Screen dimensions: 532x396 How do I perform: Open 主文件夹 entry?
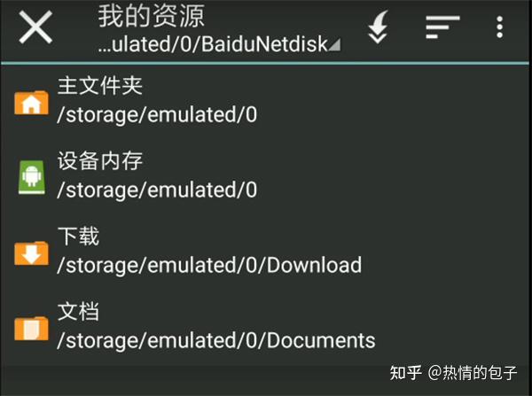click(x=266, y=101)
